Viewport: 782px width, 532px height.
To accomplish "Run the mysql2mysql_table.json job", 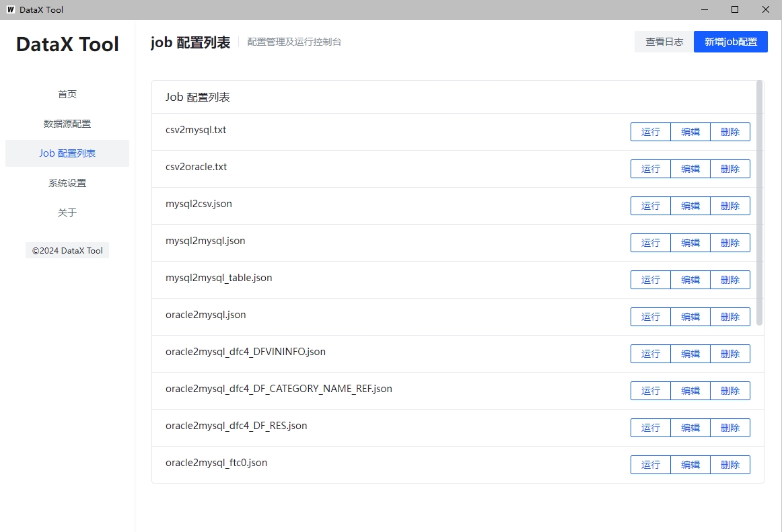I will pos(650,280).
